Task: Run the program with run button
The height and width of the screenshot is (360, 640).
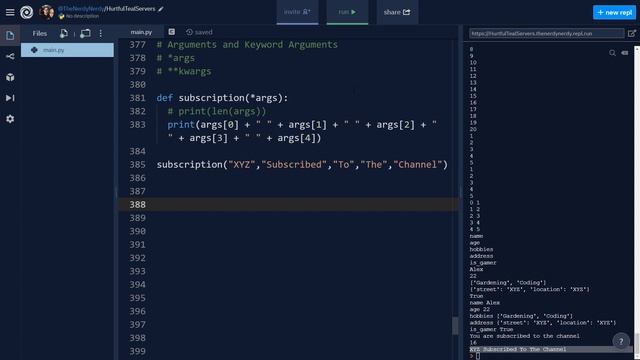Action: pos(347,12)
